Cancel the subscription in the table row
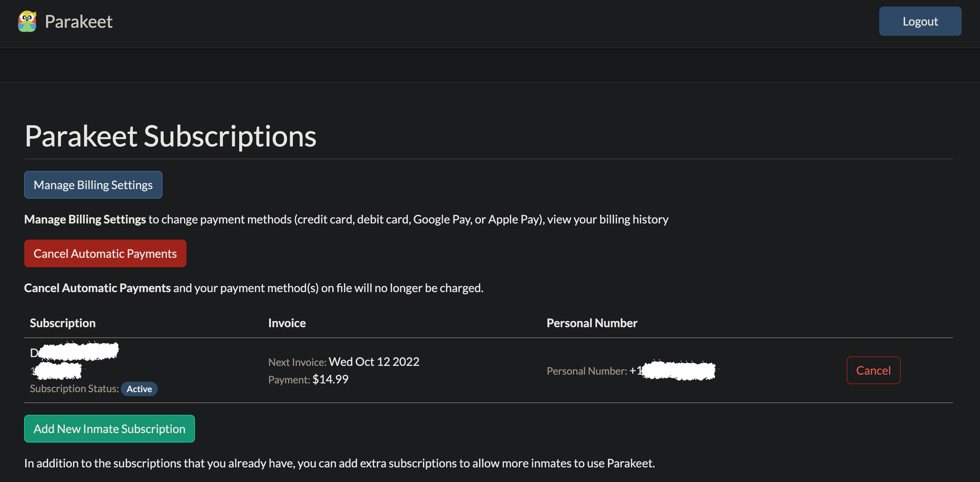 (873, 370)
